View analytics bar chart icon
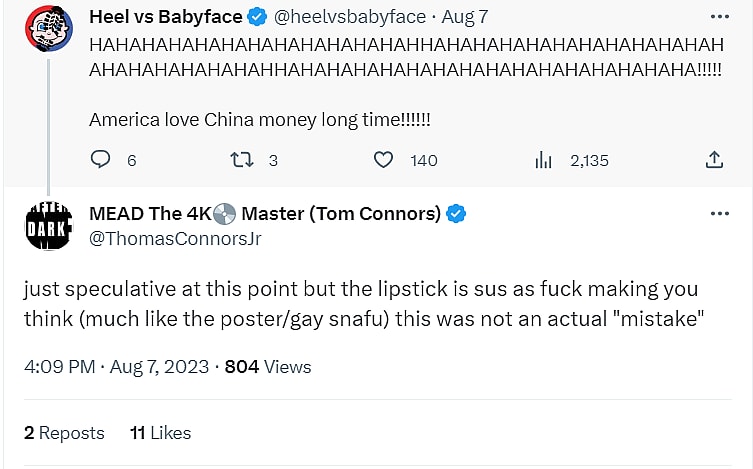The width and height of the screenshot is (753, 469). [x=544, y=160]
